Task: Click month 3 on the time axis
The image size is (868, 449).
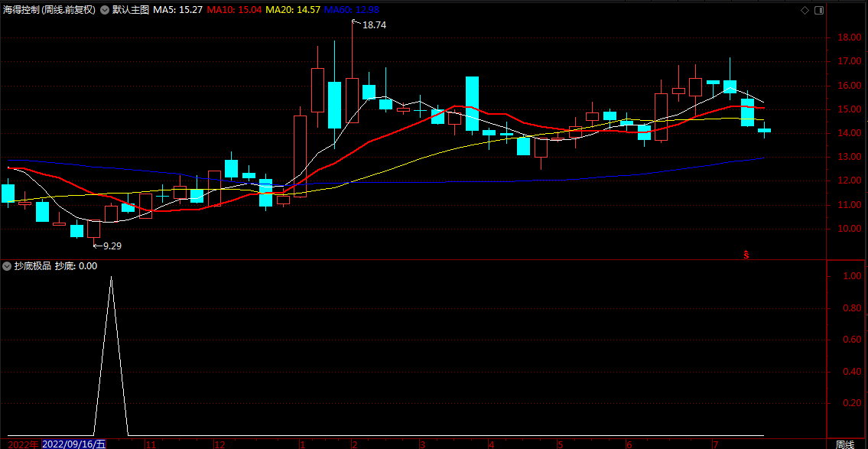Action: click(422, 444)
